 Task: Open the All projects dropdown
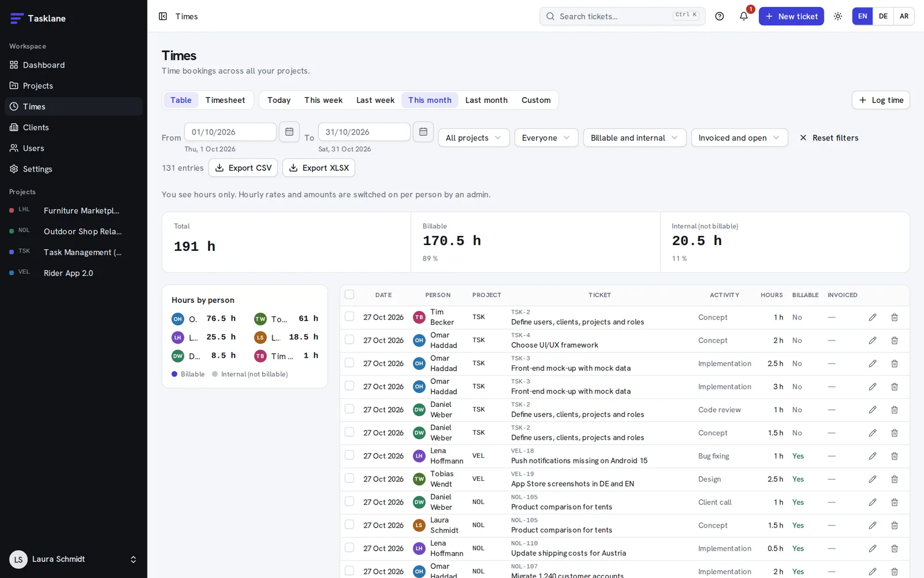474,138
